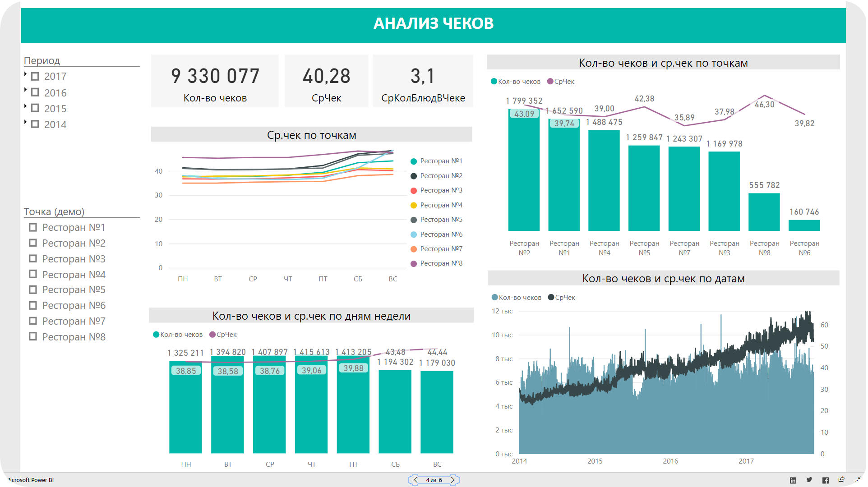
Task: Click the page indicator 4 из 6
Action: (434, 480)
